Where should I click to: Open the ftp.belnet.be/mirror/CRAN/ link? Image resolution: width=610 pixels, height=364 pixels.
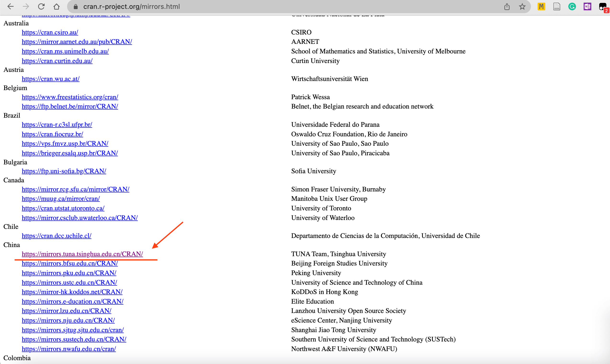[70, 106]
